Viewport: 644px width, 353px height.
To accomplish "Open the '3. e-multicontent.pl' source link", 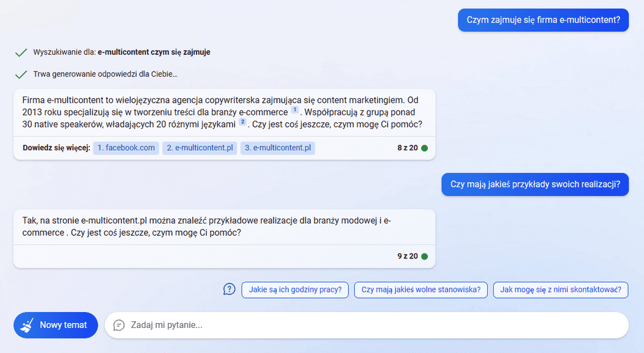I will click(x=278, y=148).
